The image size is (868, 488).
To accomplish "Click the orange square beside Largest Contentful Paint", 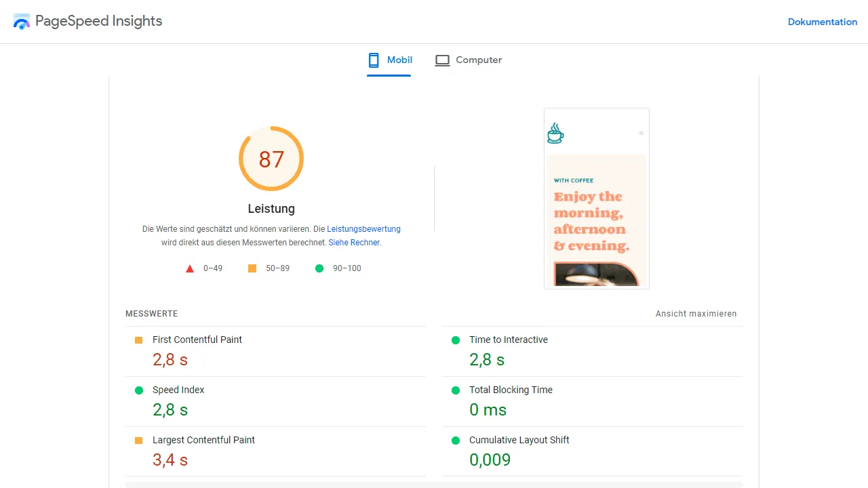I will click(x=139, y=441).
